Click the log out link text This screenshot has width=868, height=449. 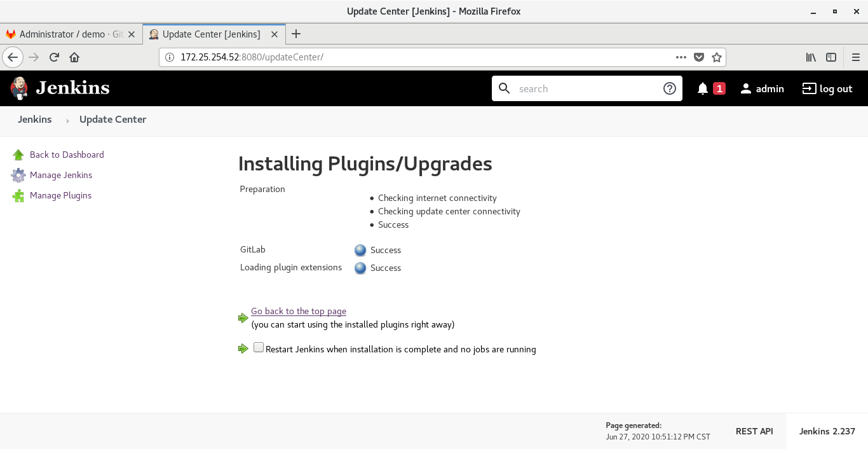836,88
